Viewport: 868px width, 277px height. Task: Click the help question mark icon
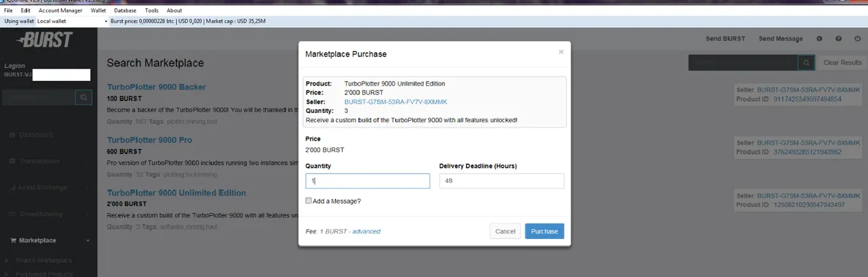pyautogui.click(x=839, y=39)
